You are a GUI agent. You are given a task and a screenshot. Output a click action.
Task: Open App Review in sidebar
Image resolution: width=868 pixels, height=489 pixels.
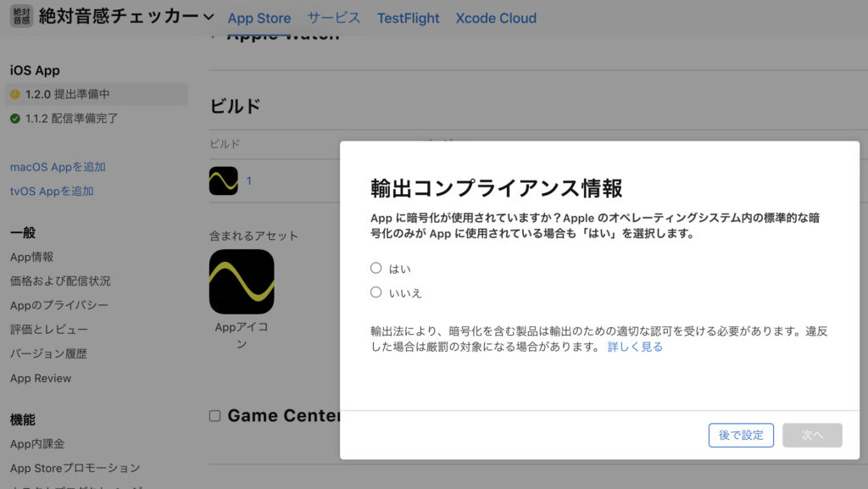41,378
